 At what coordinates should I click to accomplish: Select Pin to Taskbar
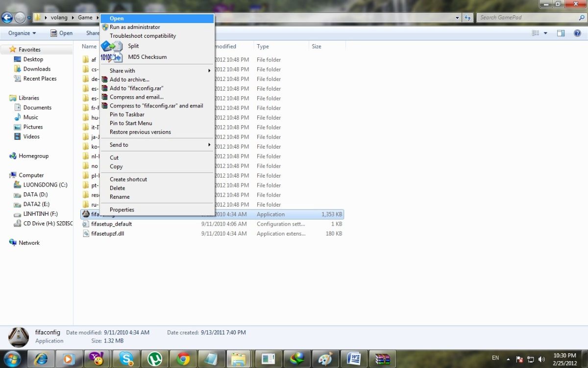tap(157, 114)
